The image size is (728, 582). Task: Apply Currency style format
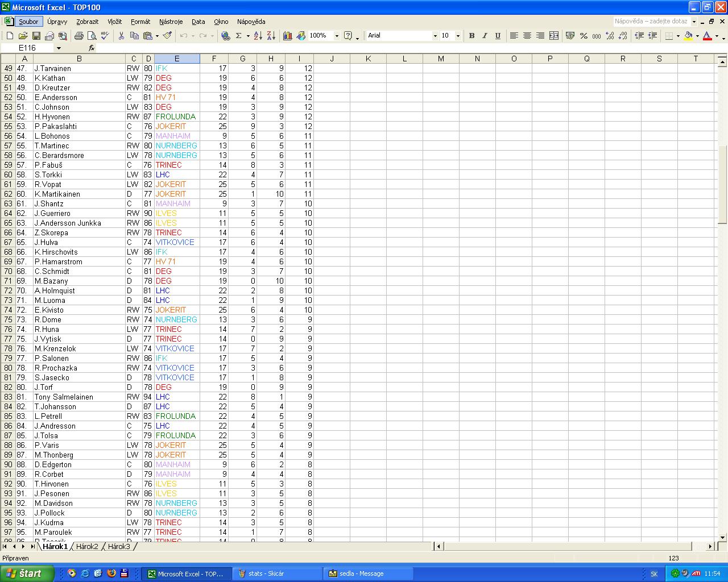(x=570, y=36)
